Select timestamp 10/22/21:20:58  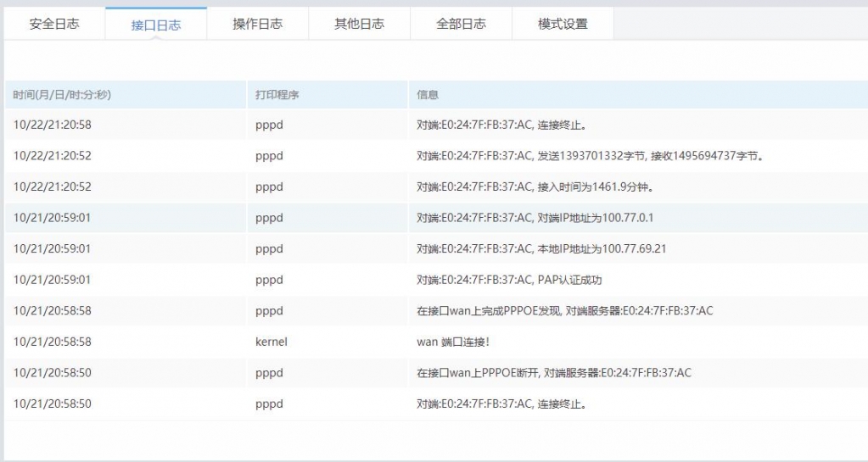coord(52,125)
